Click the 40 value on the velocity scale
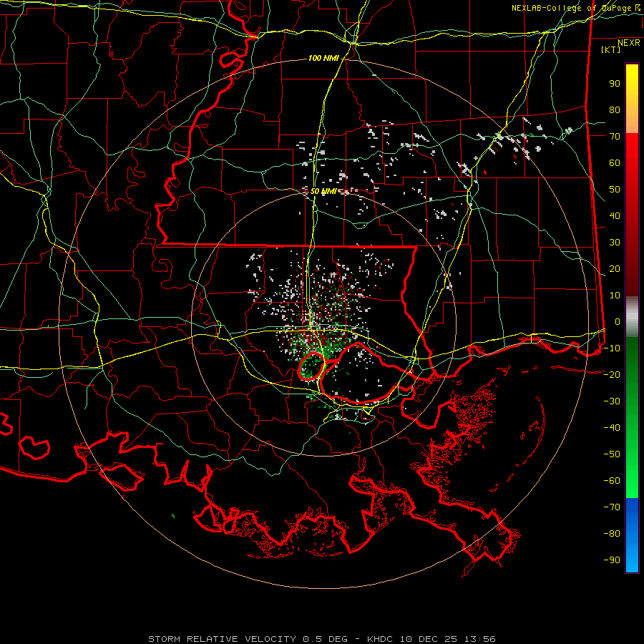 click(615, 215)
